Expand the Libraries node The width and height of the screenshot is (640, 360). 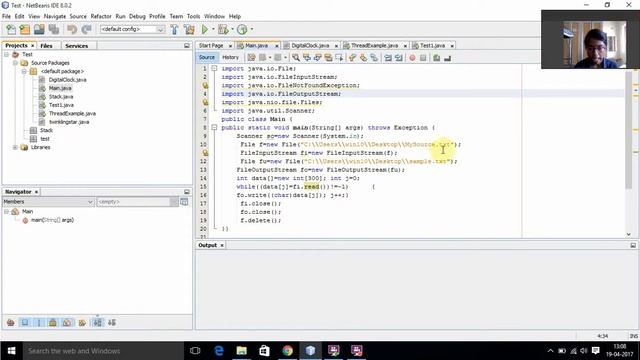coord(15,147)
